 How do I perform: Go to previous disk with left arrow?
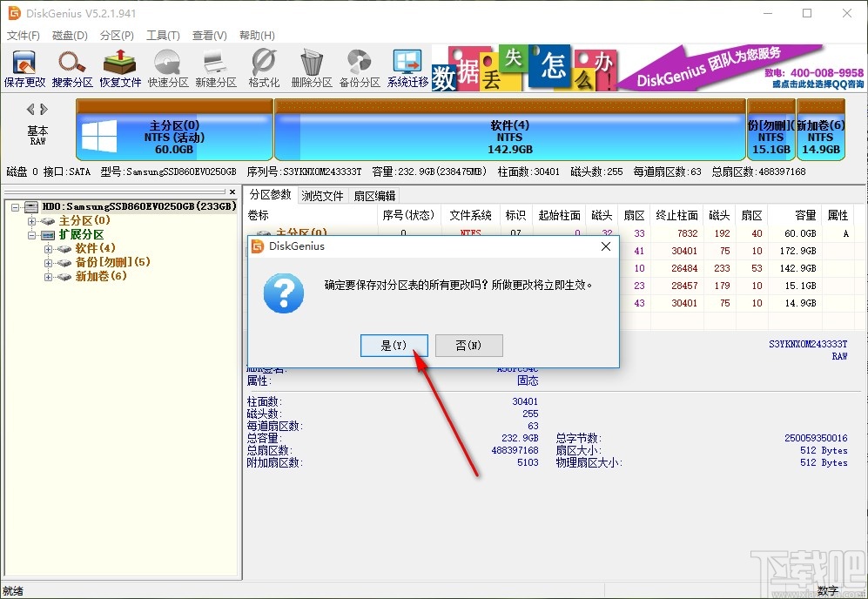click(30, 109)
